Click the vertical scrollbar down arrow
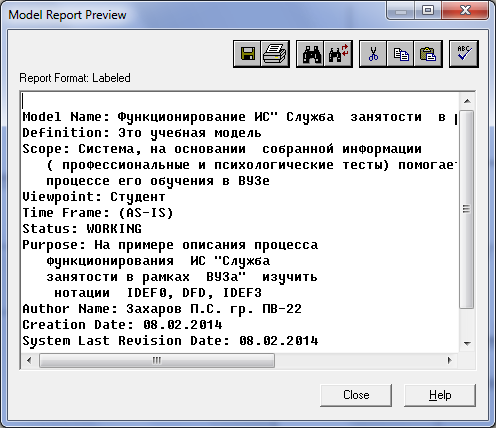 [x=467, y=343]
